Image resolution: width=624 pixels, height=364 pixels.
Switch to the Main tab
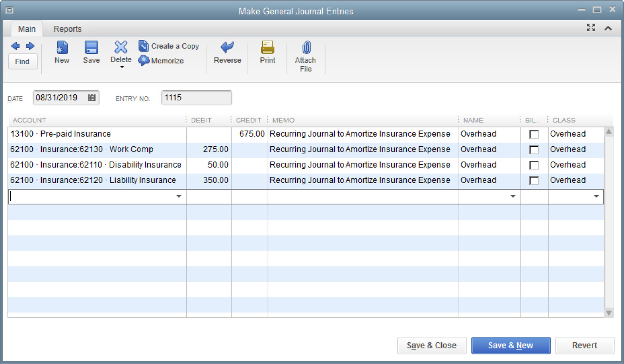pos(27,29)
